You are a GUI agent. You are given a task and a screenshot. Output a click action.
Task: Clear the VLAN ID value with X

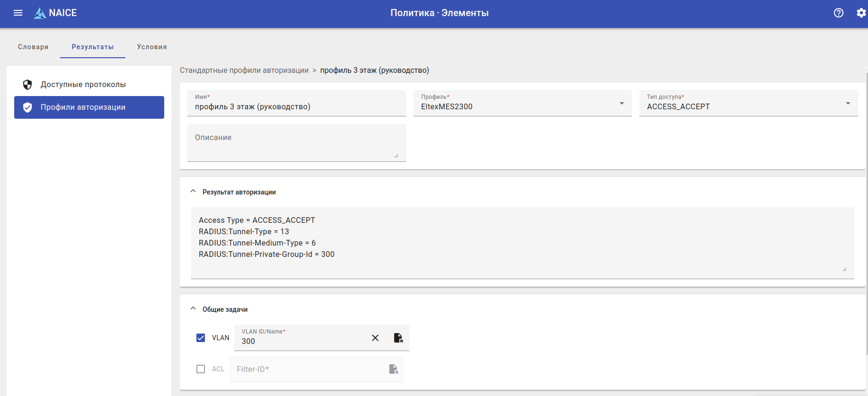coord(375,338)
